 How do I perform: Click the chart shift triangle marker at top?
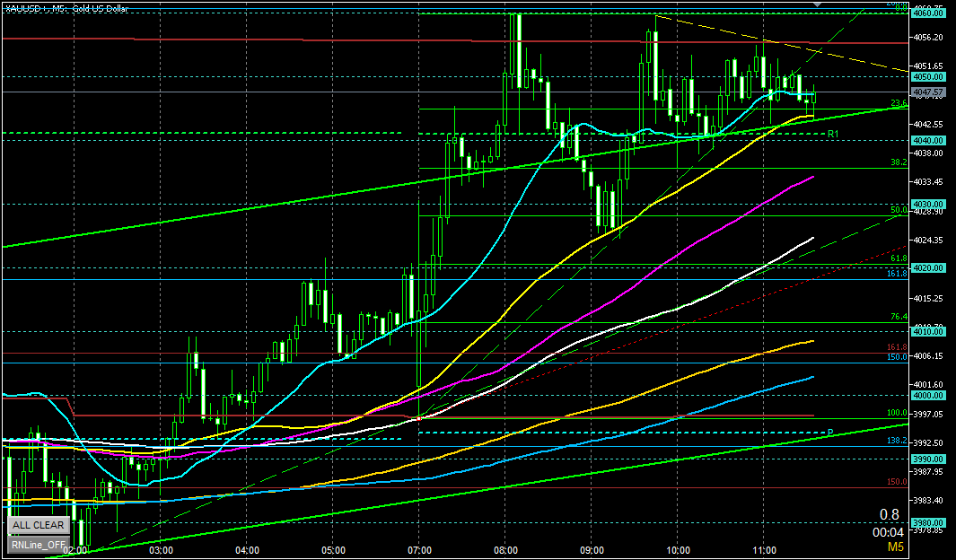click(x=817, y=4)
